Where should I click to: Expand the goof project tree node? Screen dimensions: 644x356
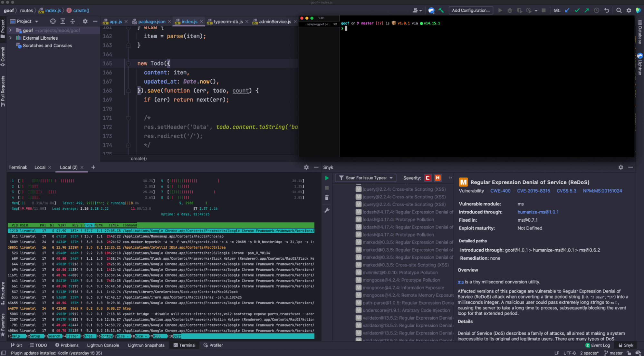(10, 30)
